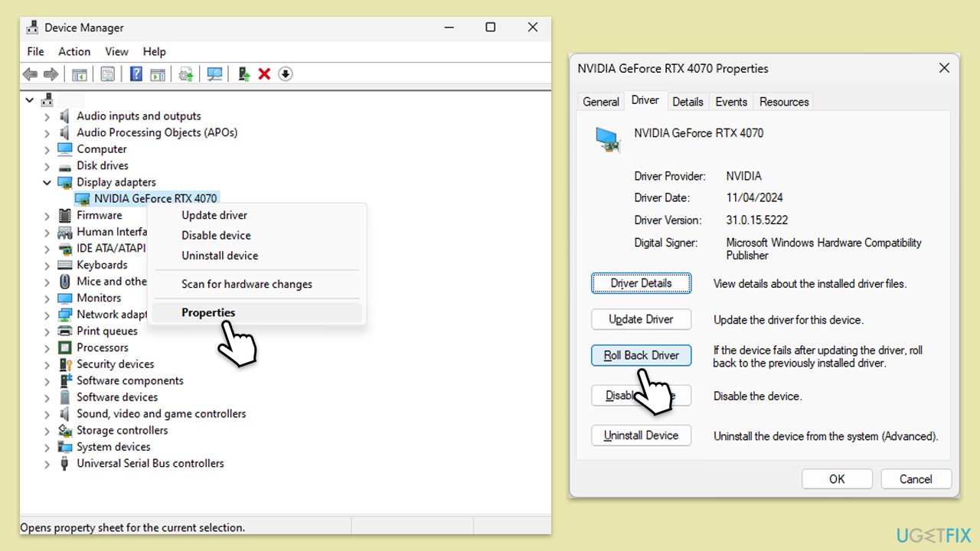Open the View menu

(116, 51)
